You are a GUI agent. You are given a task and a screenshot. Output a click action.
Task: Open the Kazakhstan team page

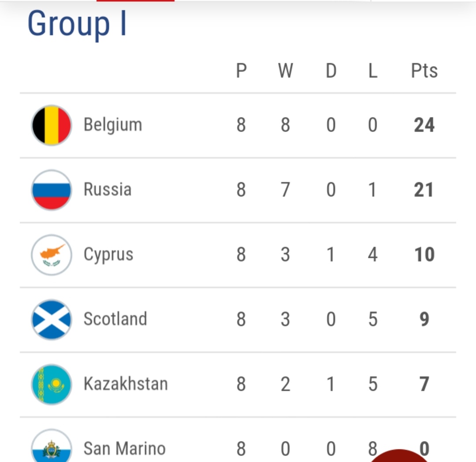pos(126,384)
